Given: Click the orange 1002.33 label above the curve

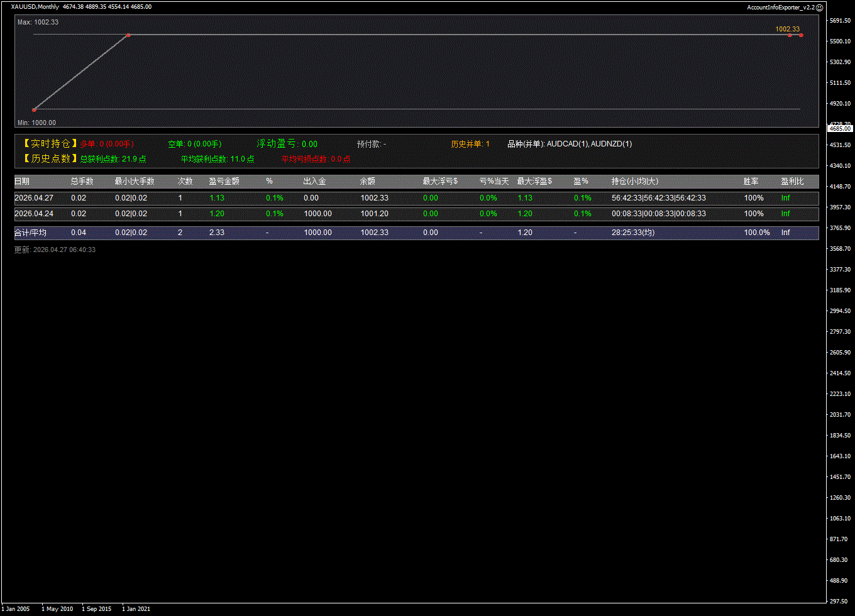Looking at the screenshot, I should [x=787, y=29].
